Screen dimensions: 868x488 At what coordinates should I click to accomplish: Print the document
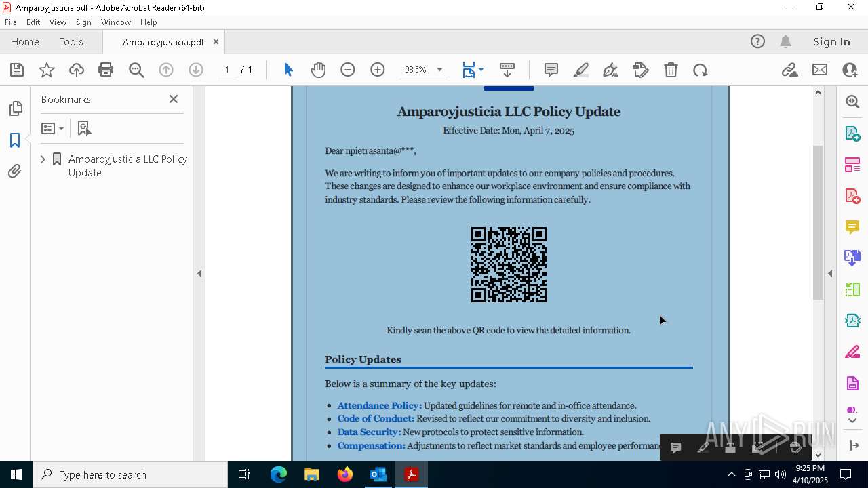pyautogui.click(x=106, y=70)
